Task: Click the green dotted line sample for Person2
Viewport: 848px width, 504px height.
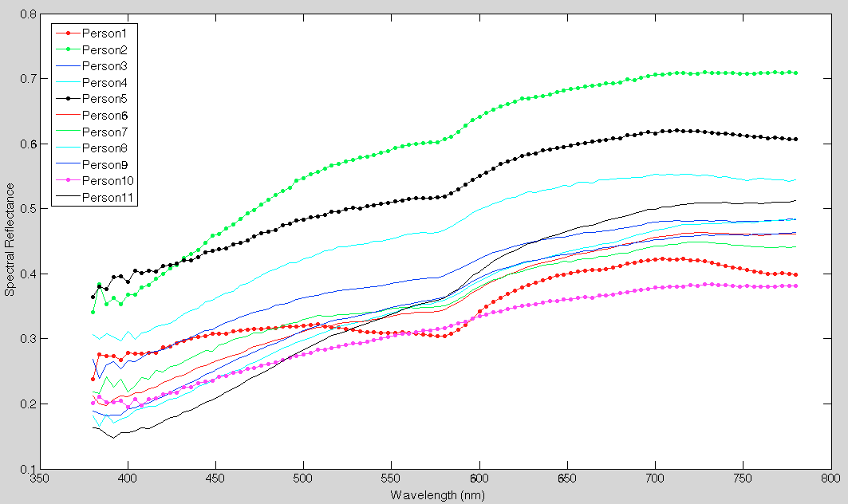Action: coord(68,49)
